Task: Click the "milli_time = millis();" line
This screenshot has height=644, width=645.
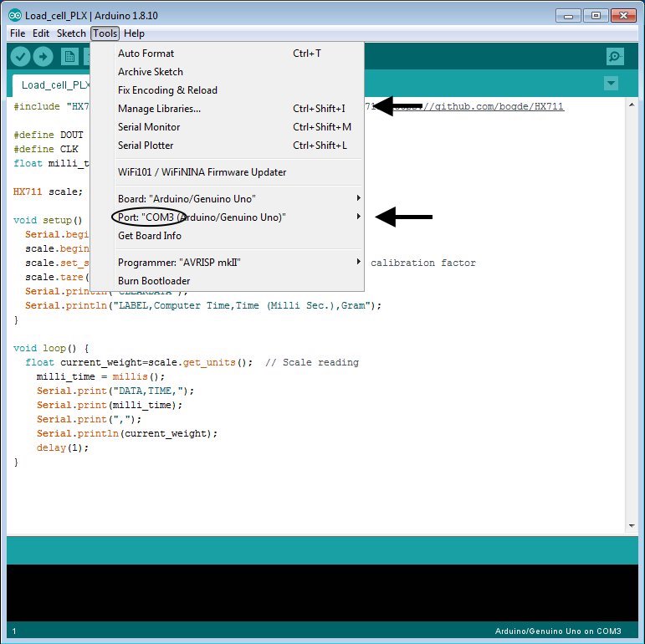Action: click(x=100, y=376)
